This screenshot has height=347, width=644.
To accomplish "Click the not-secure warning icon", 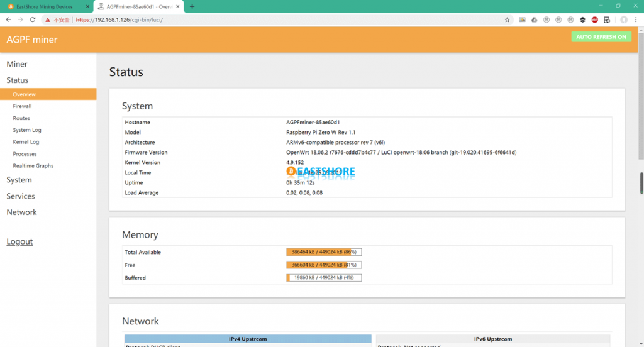I will [48, 19].
